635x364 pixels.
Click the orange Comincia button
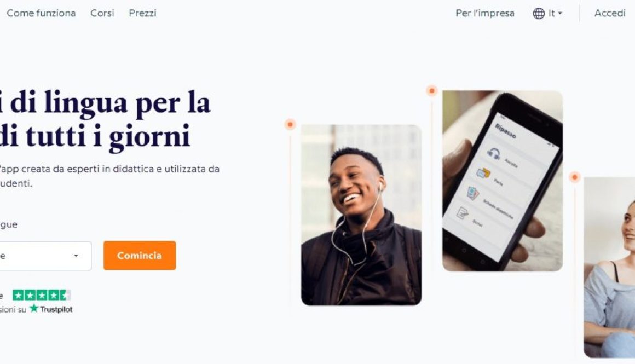(x=140, y=256)
